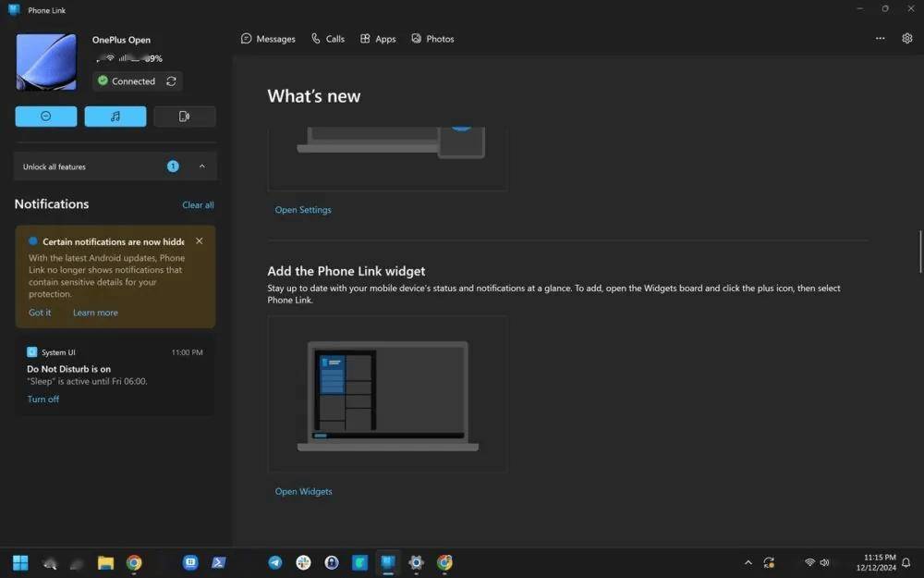This screenshot has width=924, height=578.
Task: Click the padlock app taskbar icon
Action: [332, 562]
